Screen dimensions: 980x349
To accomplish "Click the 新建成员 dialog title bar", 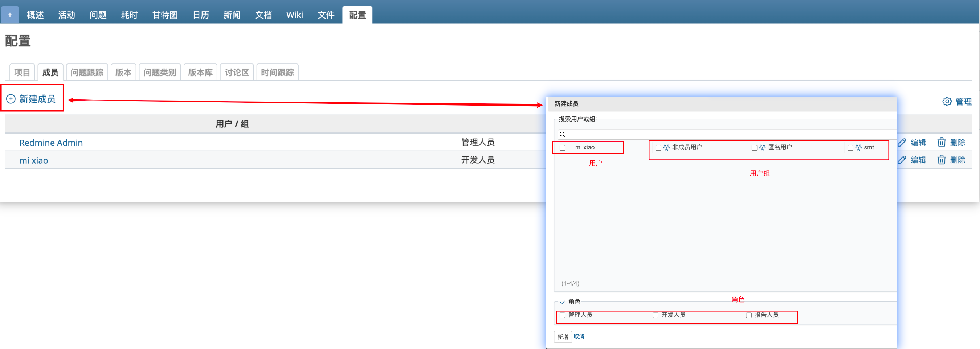I will click(722, 104).
